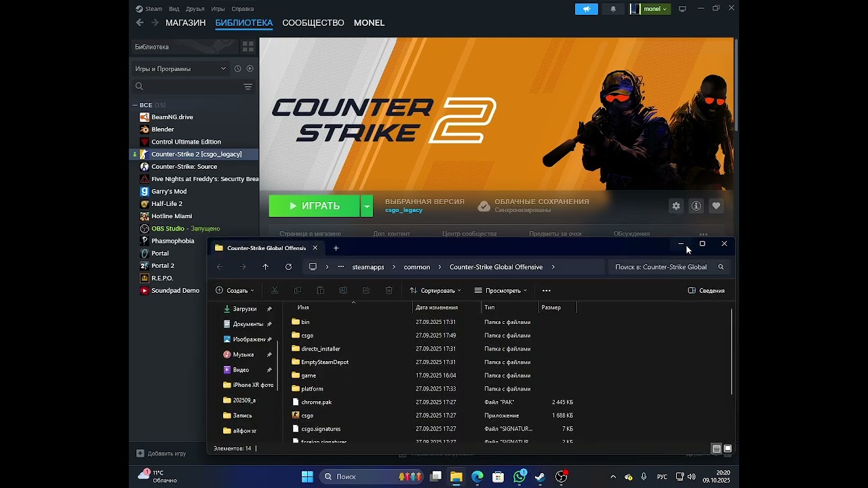
Task: Click the green ИГРАТЬ play button
Action: click(315, 206)
